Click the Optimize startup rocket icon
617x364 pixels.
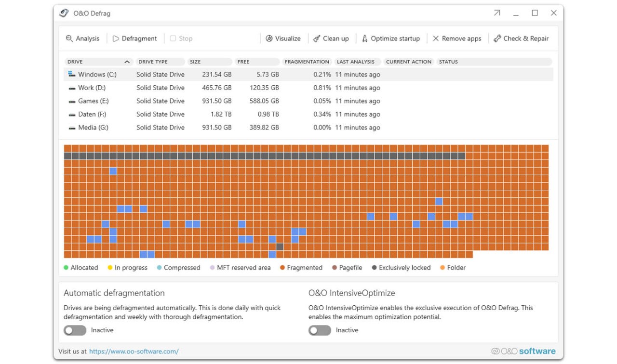[x=365, y=39]
